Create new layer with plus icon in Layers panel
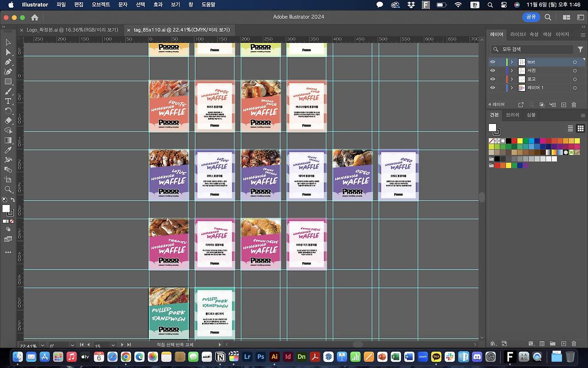The height and width of the screenshot is (368, 588). (564, 105)
